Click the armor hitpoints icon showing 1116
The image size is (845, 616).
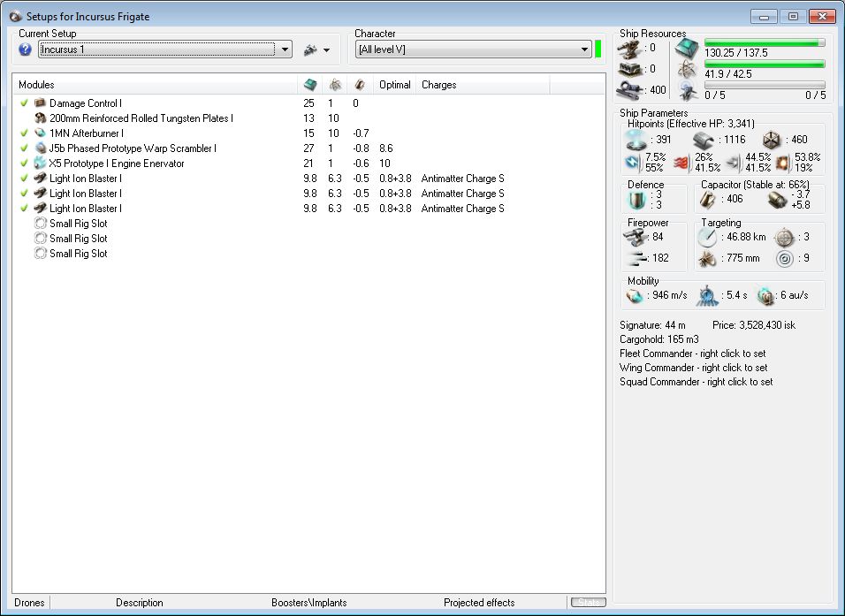tap(704, 141)
